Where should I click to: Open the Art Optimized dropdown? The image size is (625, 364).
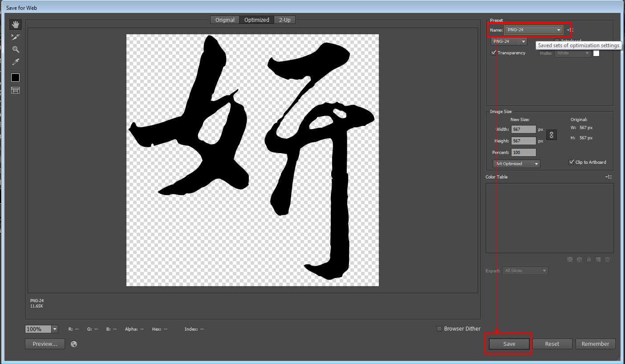[516, 164]
